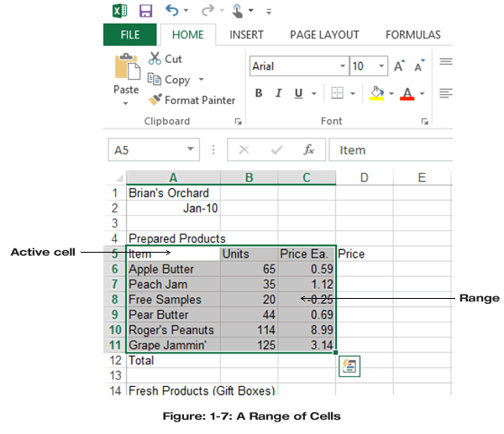The height and width of the screenshot is (434, 504).
Task: Click Increase Font Size icon
Action: [399, 65]
